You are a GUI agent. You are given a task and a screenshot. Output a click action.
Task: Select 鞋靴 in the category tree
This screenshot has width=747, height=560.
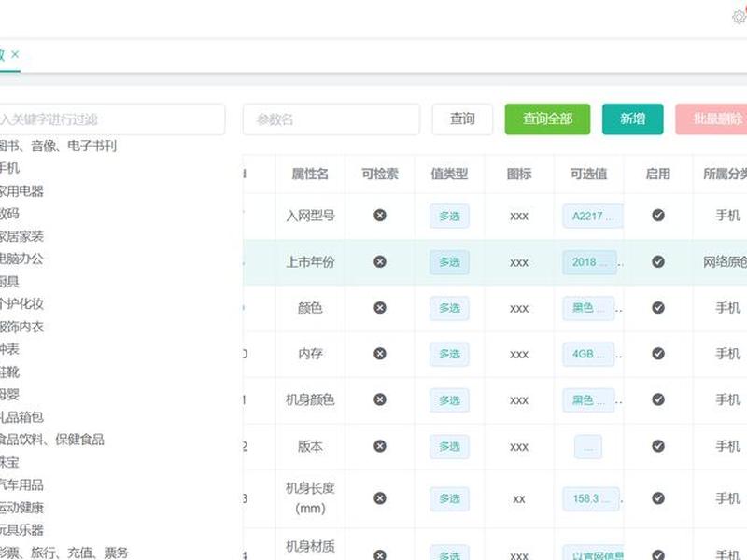[9, 371]
